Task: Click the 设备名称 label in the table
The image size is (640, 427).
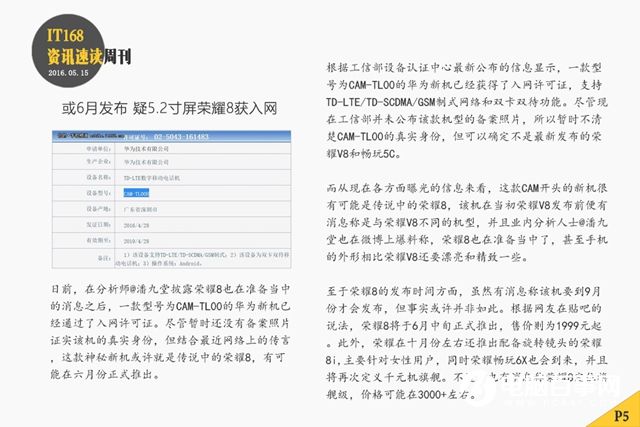Action: point(98,178)
